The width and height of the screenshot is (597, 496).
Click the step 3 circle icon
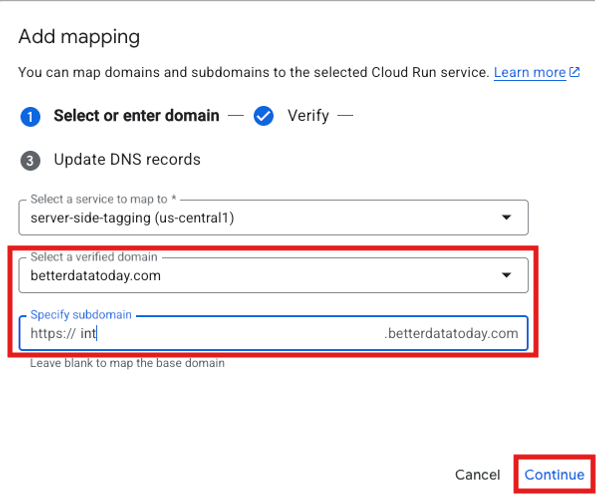point(30,161)
